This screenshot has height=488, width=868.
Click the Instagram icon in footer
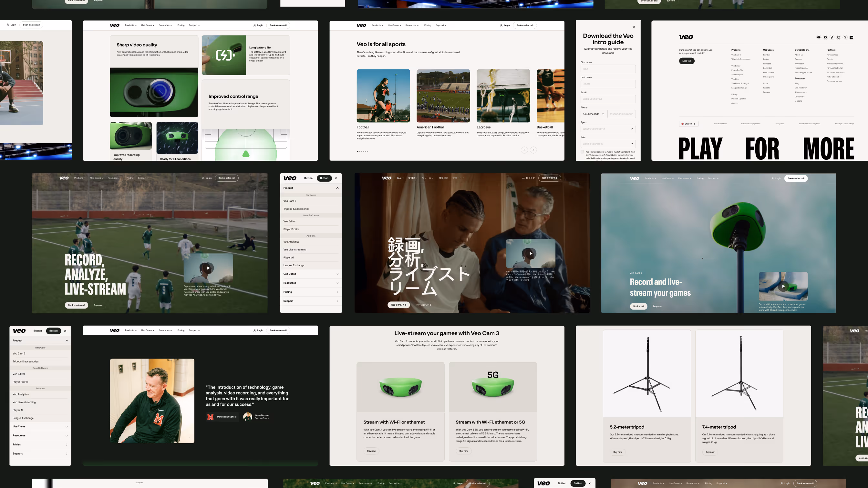[x=839, y=37]
